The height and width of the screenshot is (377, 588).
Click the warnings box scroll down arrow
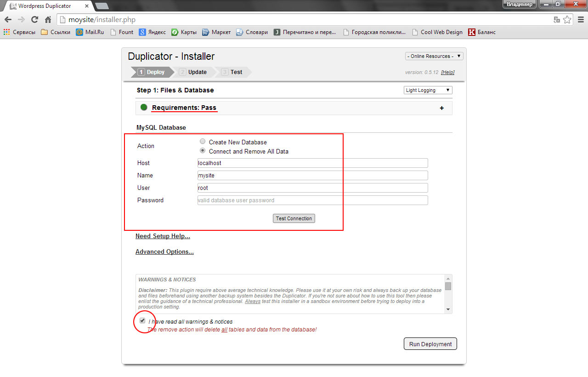click(448, 310)
